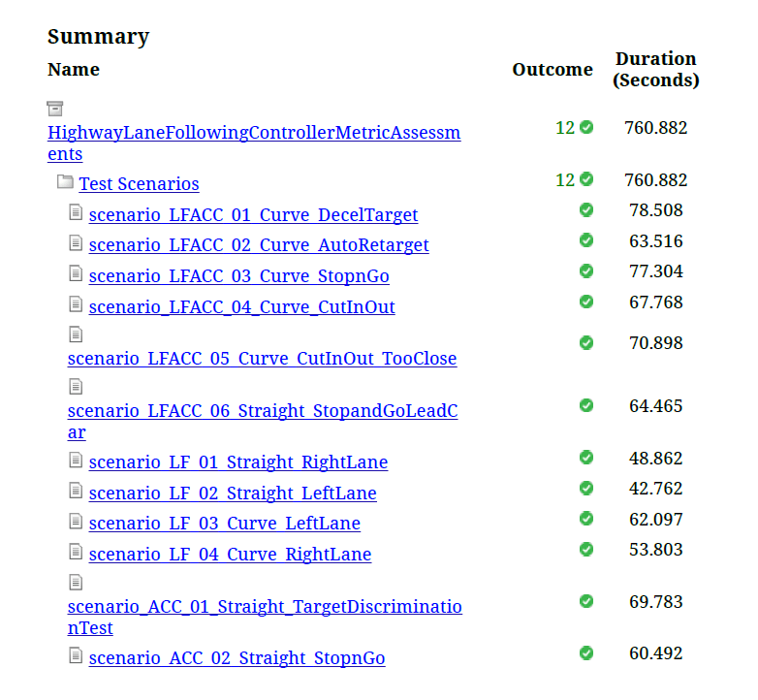This screenshot has width=758, height=700.
Task: Click the green check icon for Test Scenarios
Action: click(586, 179)
